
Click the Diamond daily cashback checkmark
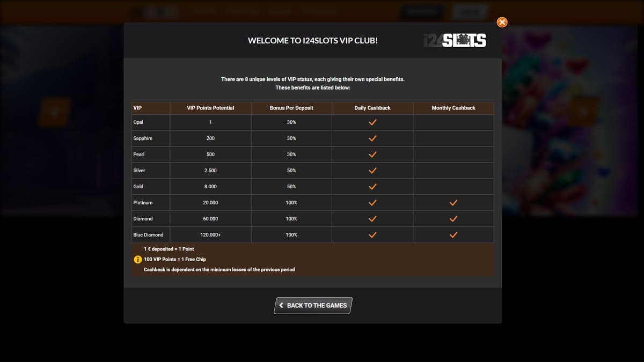point(372,219)
